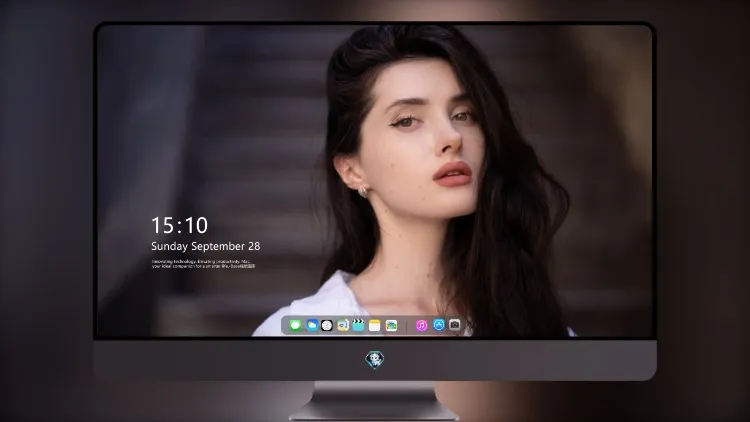Click the Sunday September 28 date
The height and width of the screenshot is (422, 750).
tap(206, 246)
